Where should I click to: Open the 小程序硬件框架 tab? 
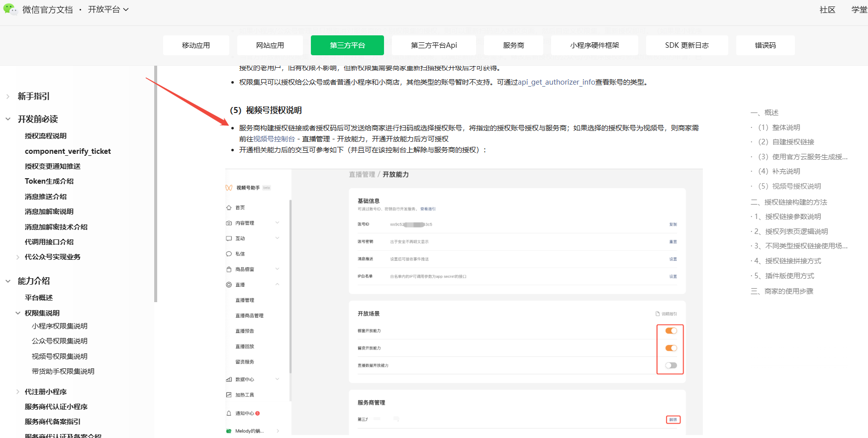pyautogui.click(x=594, y=45)
